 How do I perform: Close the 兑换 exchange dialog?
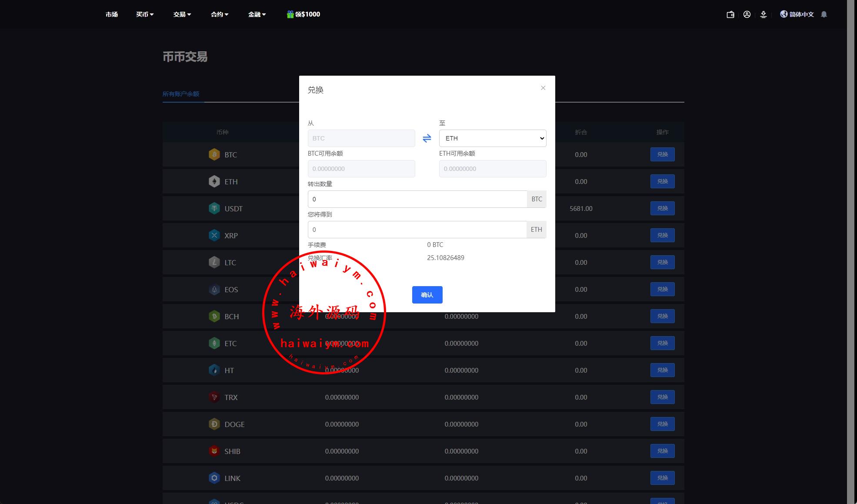pos(543,88)
